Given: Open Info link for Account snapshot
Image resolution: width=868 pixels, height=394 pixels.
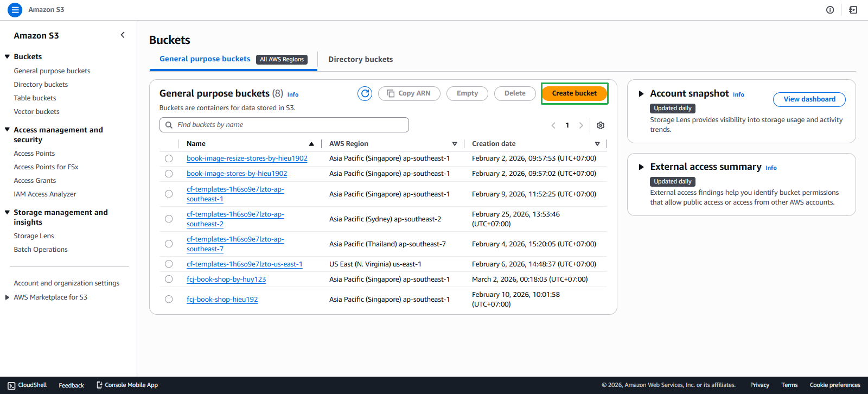Looking at the screenshot, I should point(738,94).
